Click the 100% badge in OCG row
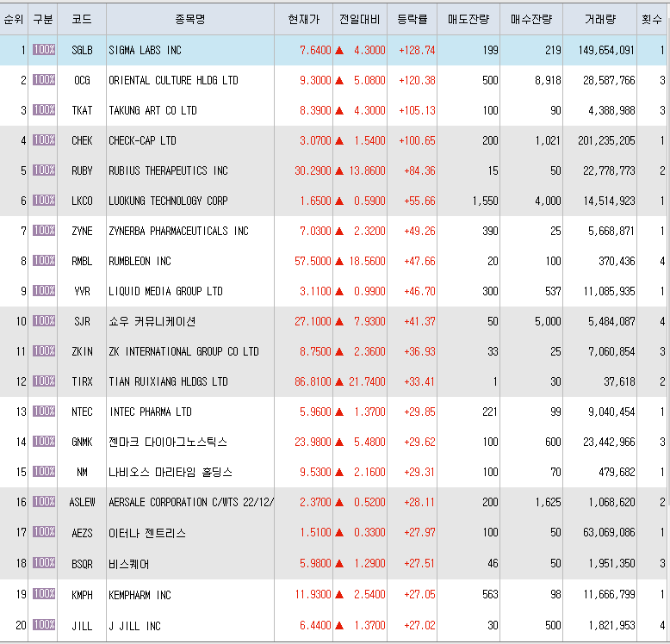This screenshot has height=644, width=670. coord(44,79)
